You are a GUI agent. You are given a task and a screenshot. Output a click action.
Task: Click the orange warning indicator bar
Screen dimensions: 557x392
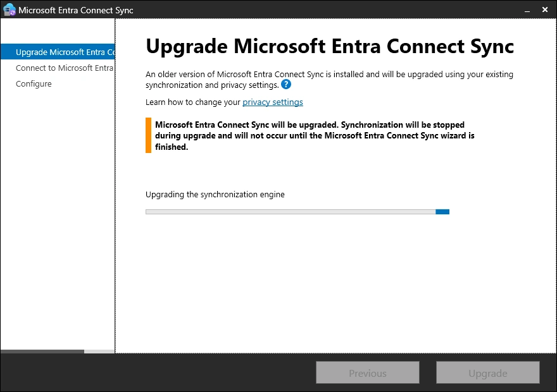[148, 135]
